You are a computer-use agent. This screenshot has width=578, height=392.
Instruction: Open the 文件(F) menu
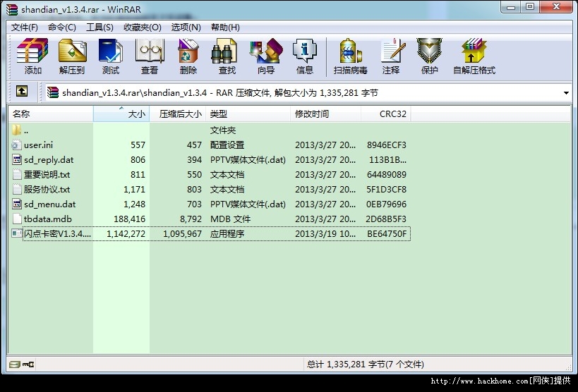(x=24, y=27)
